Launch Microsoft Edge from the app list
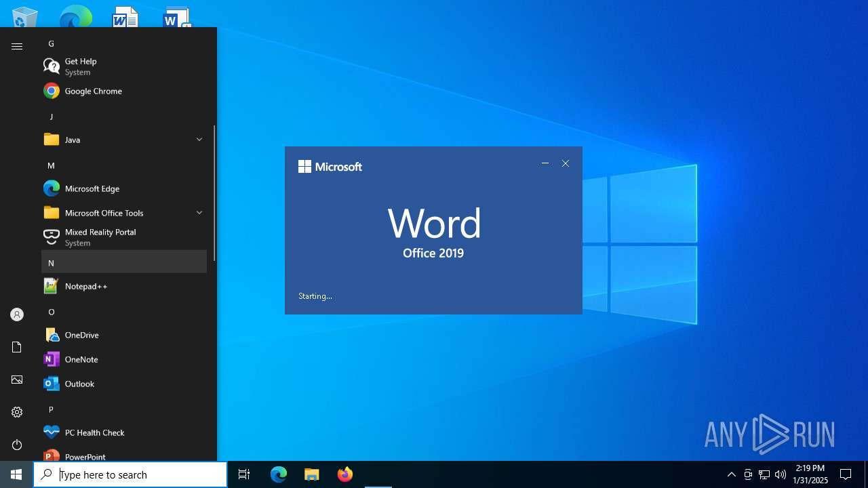Screen dimensions: 868x488 tap(124, 188)
